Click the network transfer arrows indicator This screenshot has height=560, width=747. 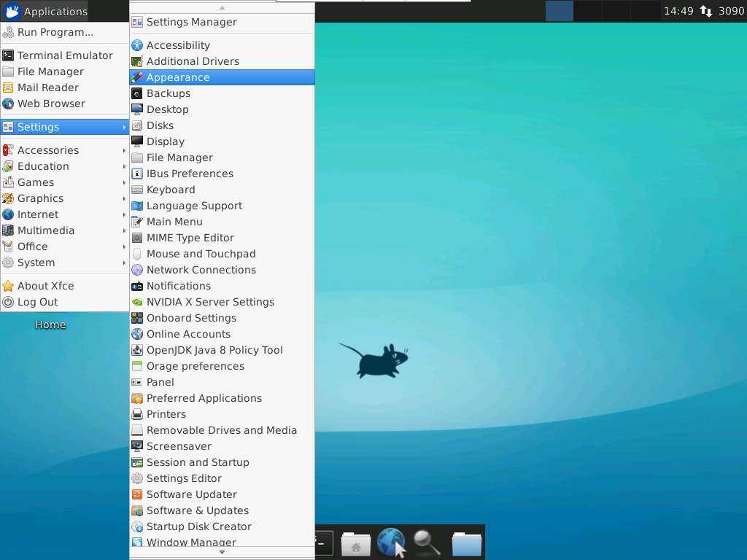706,11
